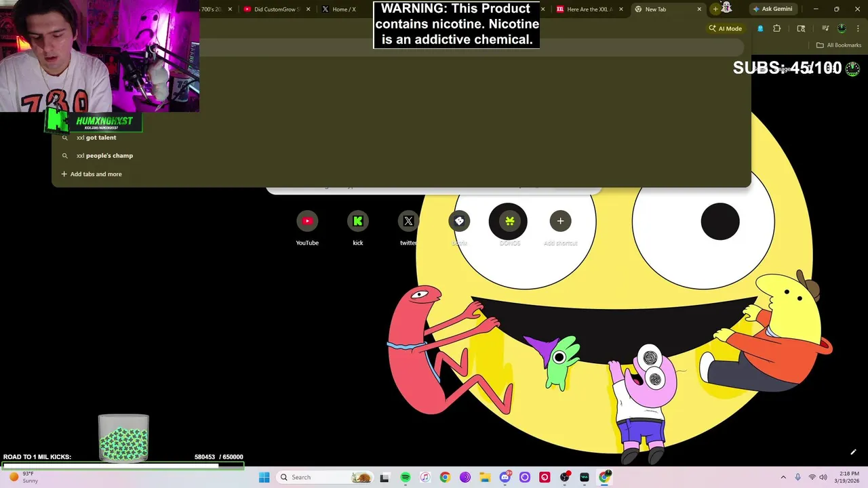Click Add tabs and more

coord(92,174)
